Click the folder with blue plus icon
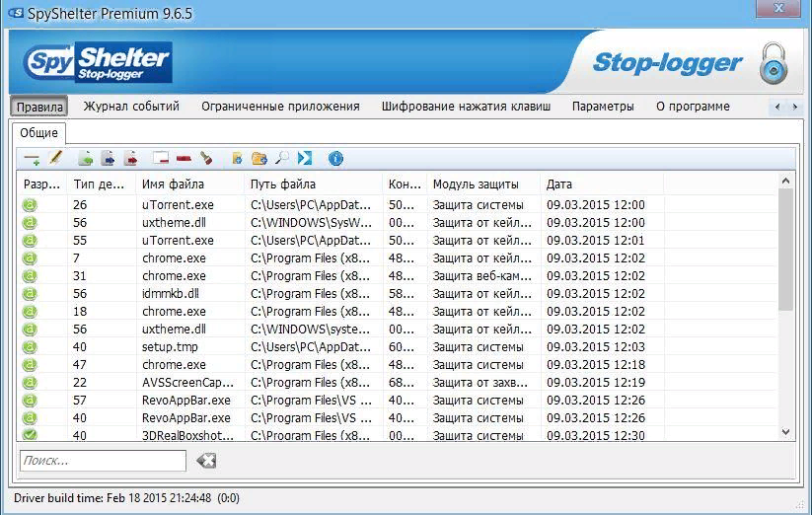The image size is (812, 515). [258, 159]
